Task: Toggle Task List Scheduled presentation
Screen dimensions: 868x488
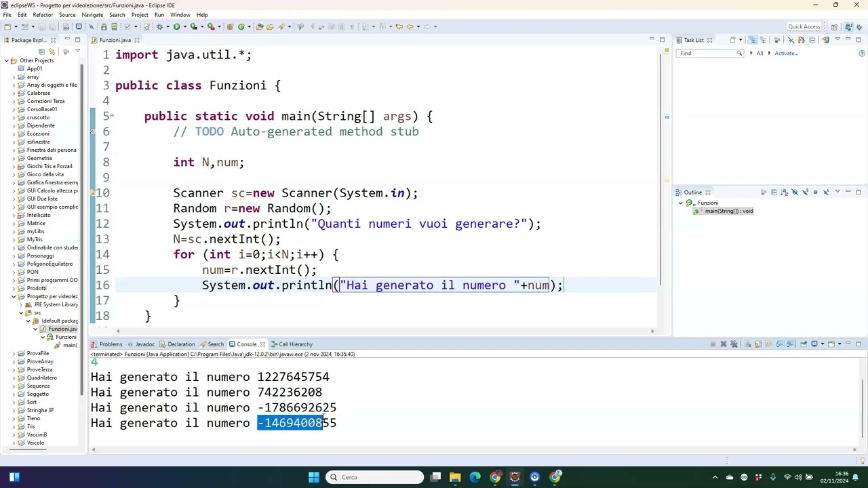Action: pyautogui.click(x=764, y=40)
